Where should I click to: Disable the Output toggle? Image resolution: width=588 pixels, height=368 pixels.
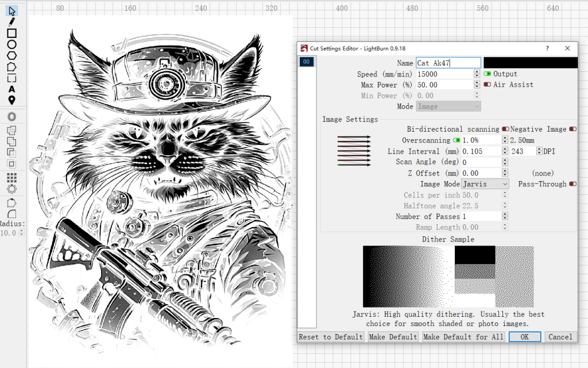pos(487,74)
